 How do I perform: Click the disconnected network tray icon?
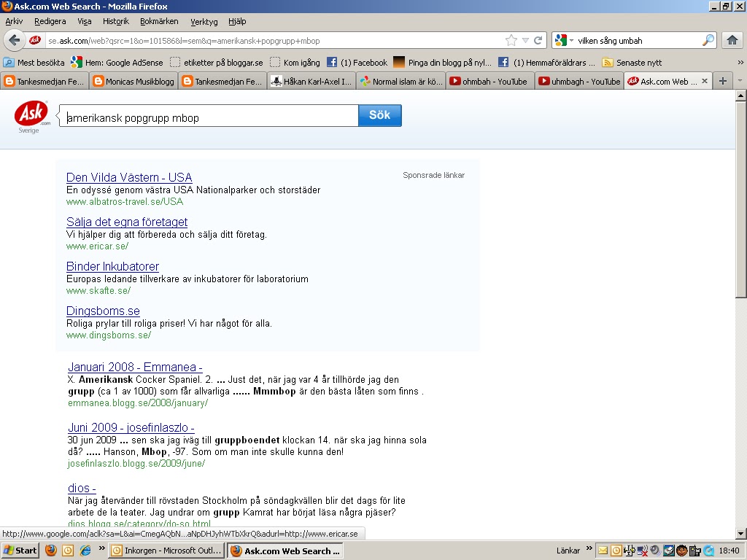click(642, 551)
